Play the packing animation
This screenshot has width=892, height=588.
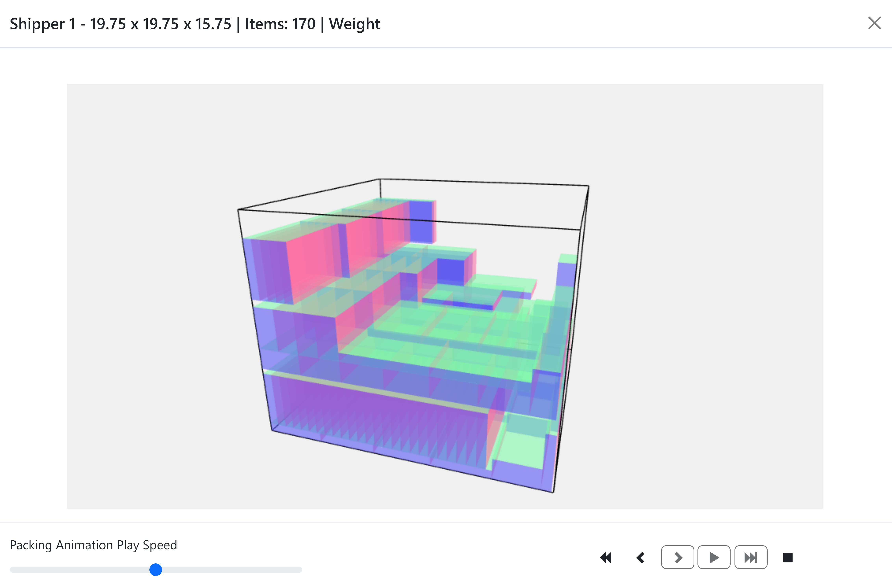click(x=714, y=558)
